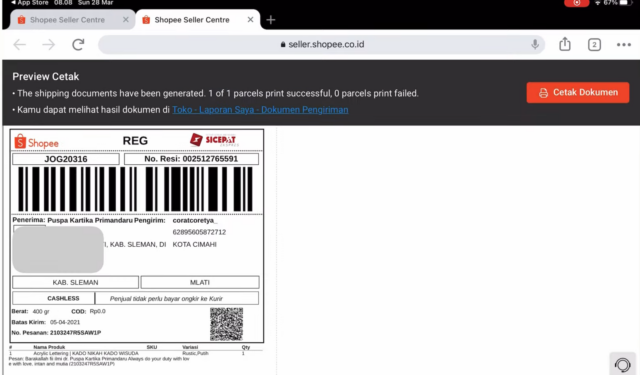
Task: Click the SiCepat logo on the label
Action: pos(214,140)
